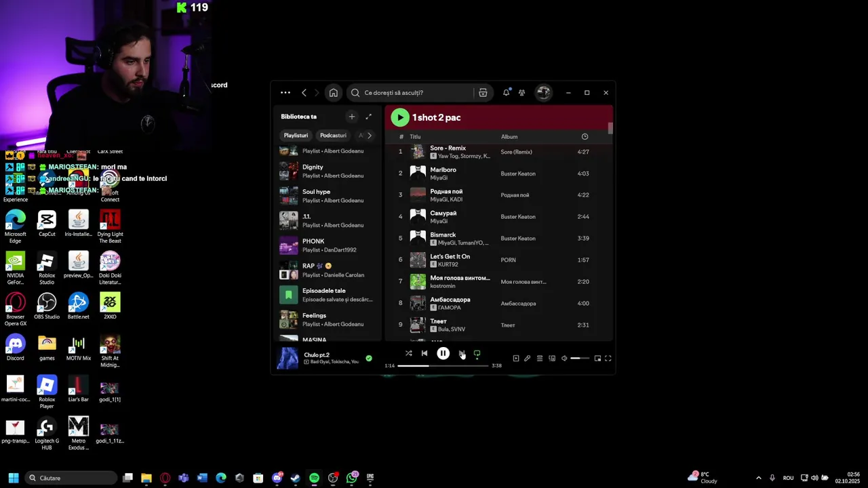Sort tracks by duration clock icon
Screen dimensions: 868x488
(x=585, y=137)
